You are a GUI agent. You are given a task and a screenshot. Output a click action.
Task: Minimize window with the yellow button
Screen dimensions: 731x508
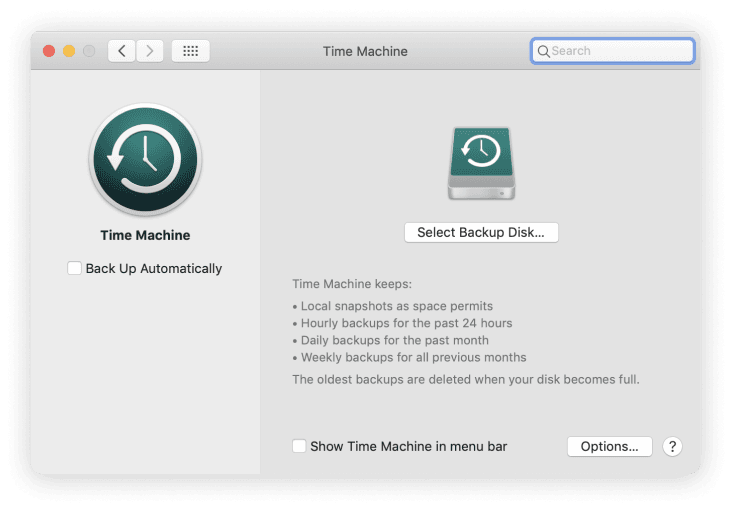pos(69,51)
